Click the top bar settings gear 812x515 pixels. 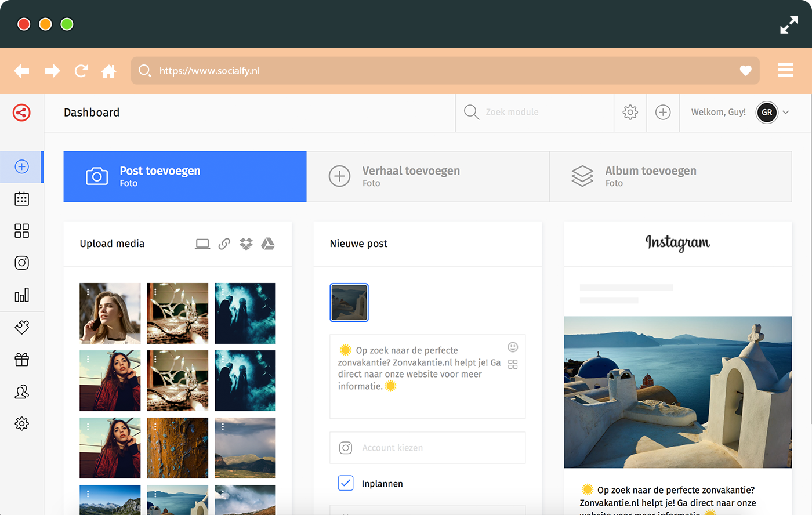[x=630, y=113]
